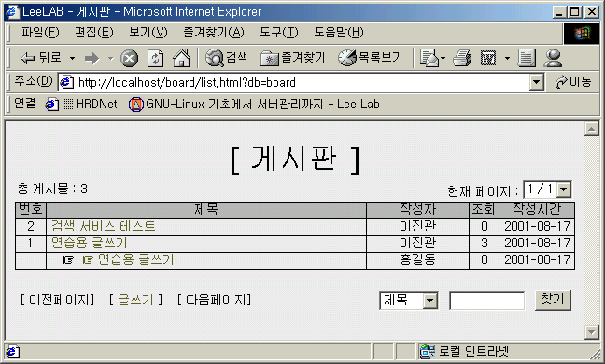605x364 pixels.
Task: Go back with the 뒤로 button
Action: click(x=41, y=58)
